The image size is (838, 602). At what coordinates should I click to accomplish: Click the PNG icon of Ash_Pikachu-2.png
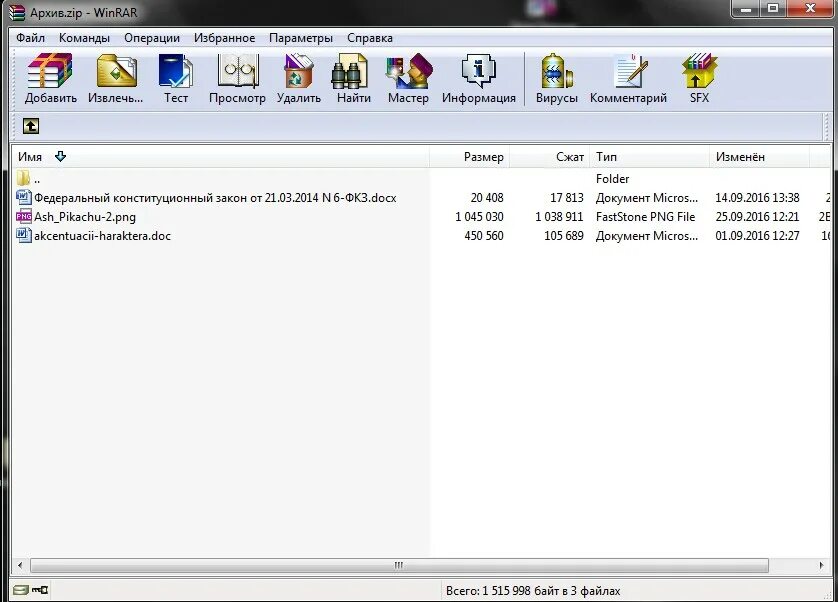click(24, 217)
